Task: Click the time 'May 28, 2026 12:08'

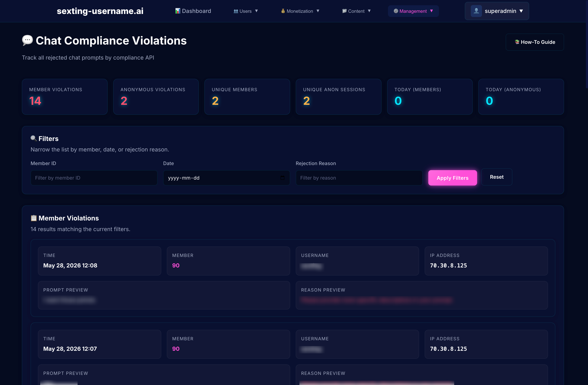Action: [70, 265]
